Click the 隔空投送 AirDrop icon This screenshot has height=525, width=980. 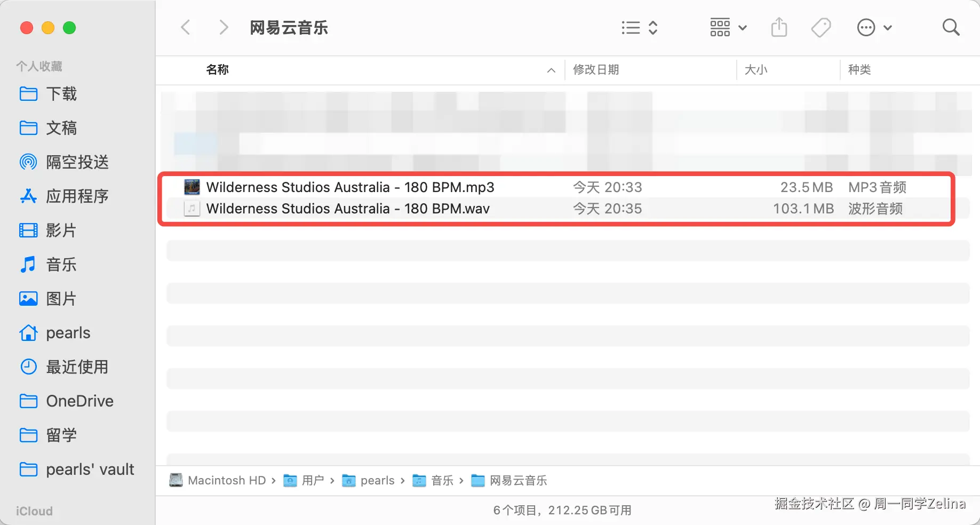[x=28, y=162]
